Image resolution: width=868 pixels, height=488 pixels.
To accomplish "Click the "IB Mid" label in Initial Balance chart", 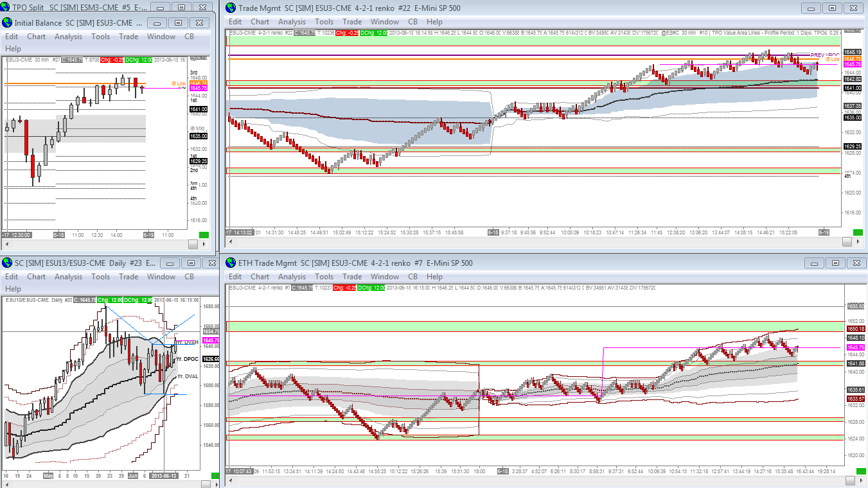I will pos(196,128).
